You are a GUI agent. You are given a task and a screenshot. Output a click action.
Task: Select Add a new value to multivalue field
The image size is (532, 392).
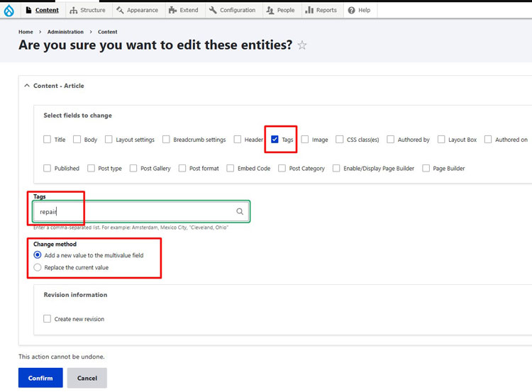point(38,255)
